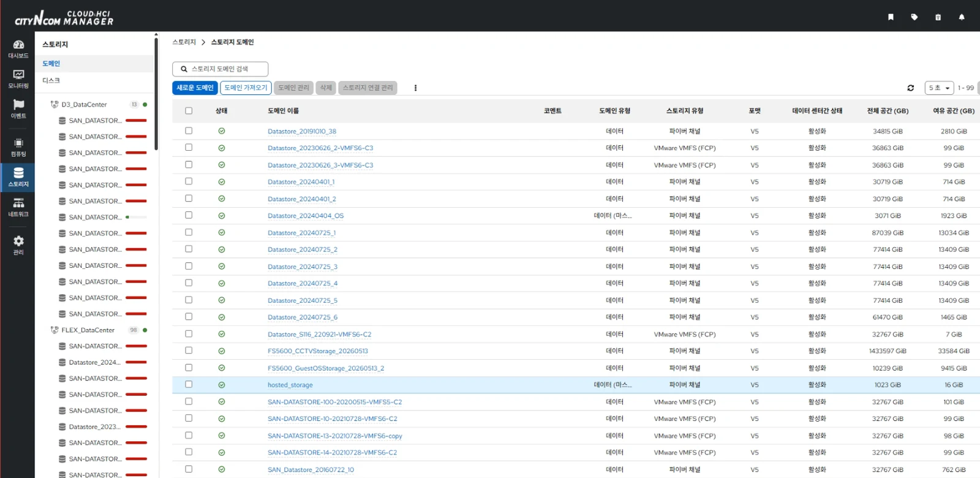
Task: Click the clipboard tasks icon in header
Action: click(x=938, y=17)
